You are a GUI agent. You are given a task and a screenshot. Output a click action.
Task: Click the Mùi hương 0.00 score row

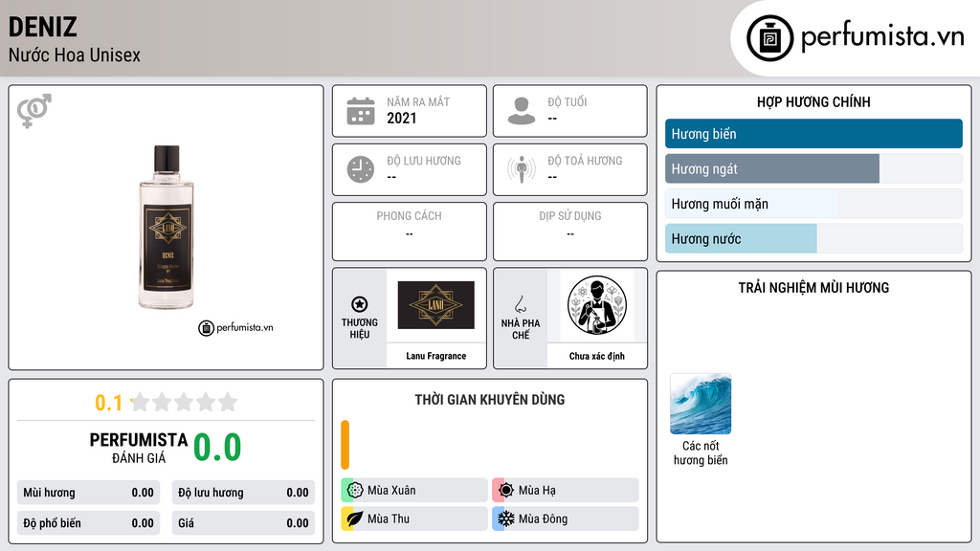coord(89,493)
